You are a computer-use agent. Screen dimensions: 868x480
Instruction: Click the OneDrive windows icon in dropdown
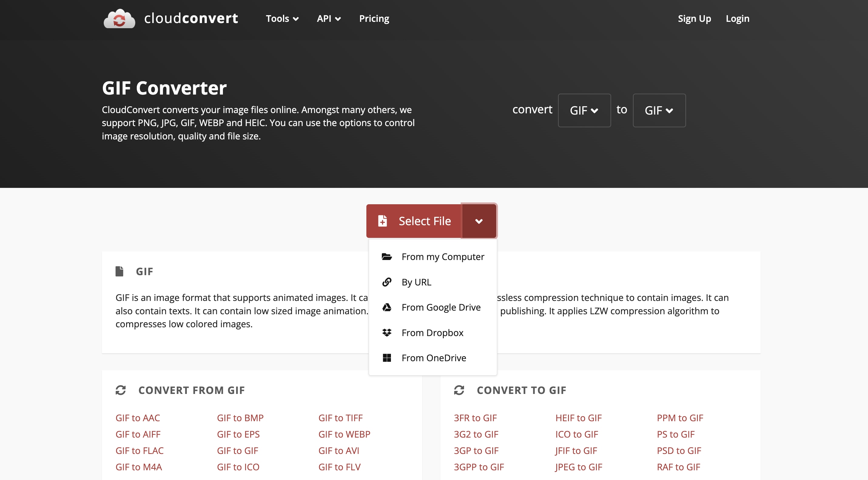pos(386,358)
